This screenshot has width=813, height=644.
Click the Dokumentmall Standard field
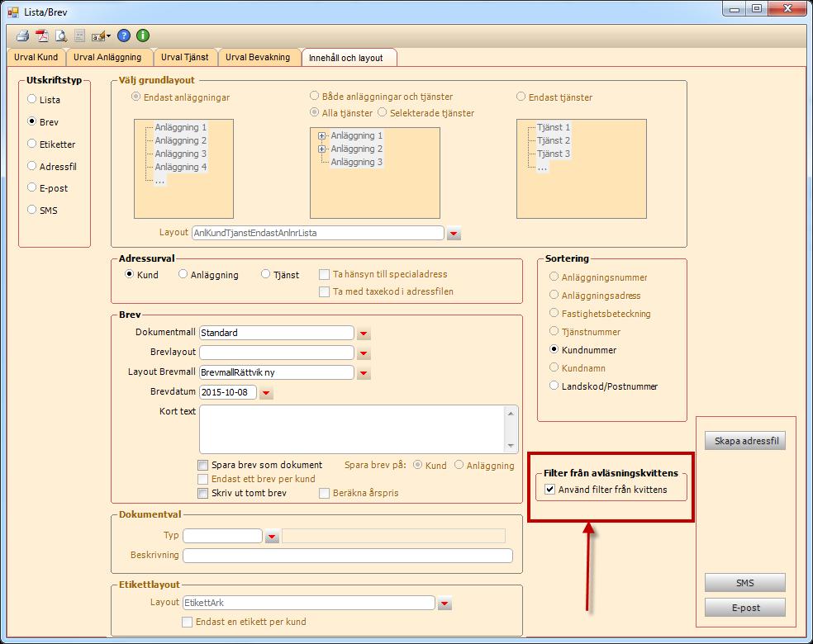pos(276,333)
